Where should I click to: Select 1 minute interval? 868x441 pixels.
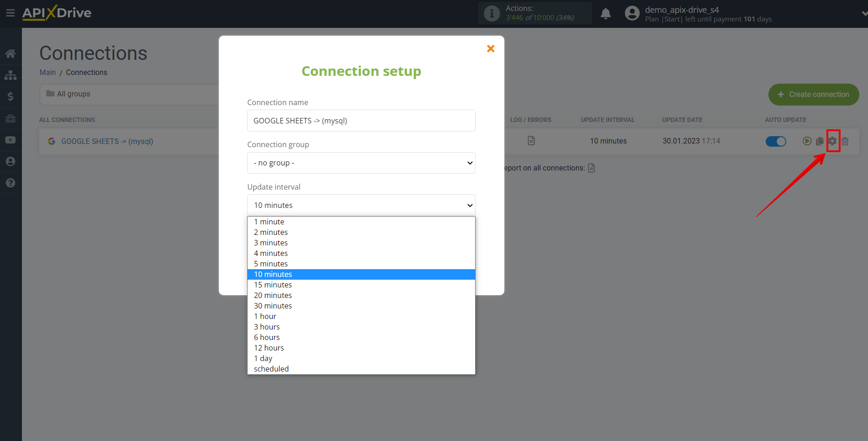(x=361, y=222)
